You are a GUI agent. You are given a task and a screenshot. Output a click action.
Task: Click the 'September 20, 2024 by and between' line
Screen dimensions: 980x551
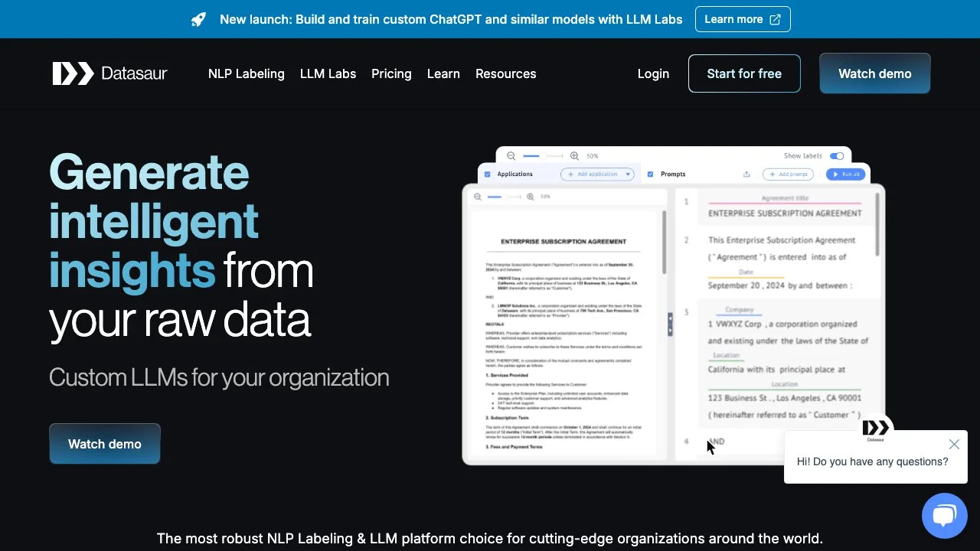coord(779,285)
